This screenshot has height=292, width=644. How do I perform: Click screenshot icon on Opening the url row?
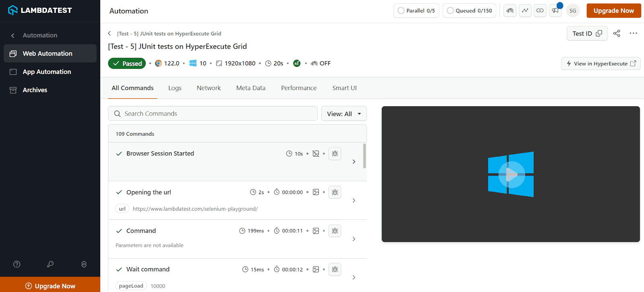pyautogui.click(x=316, y=192)
